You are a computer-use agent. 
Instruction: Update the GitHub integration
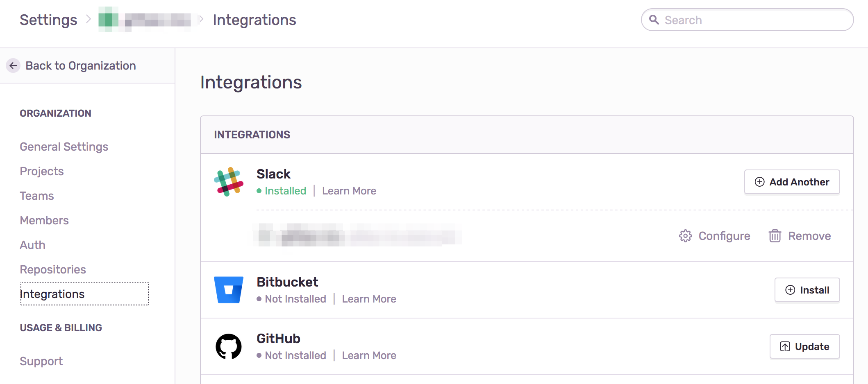click(x=804, y=346)
